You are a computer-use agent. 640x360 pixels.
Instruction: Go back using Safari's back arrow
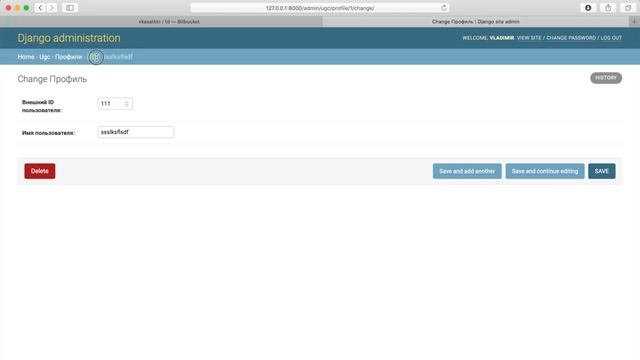coord(40,8)
